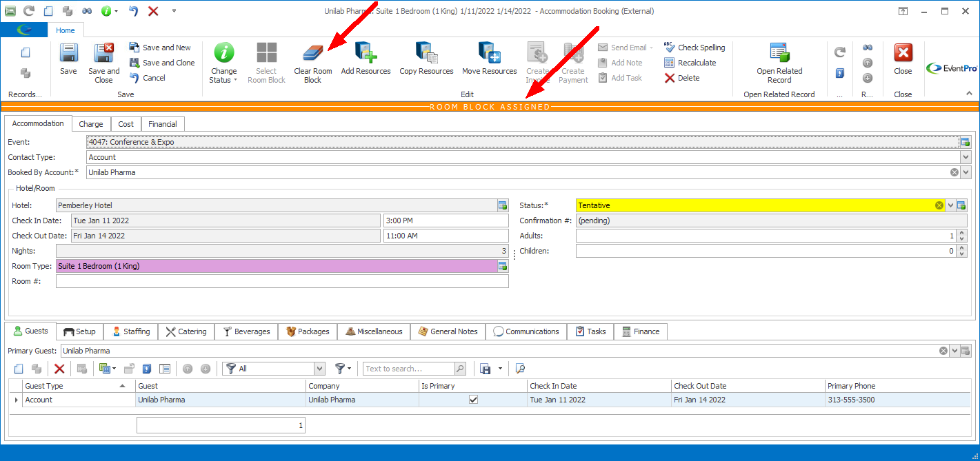This screenshot has width=980, height=461.
Task: Click the refresh arrow in the quick access toolbar
Action: (28, 11)
